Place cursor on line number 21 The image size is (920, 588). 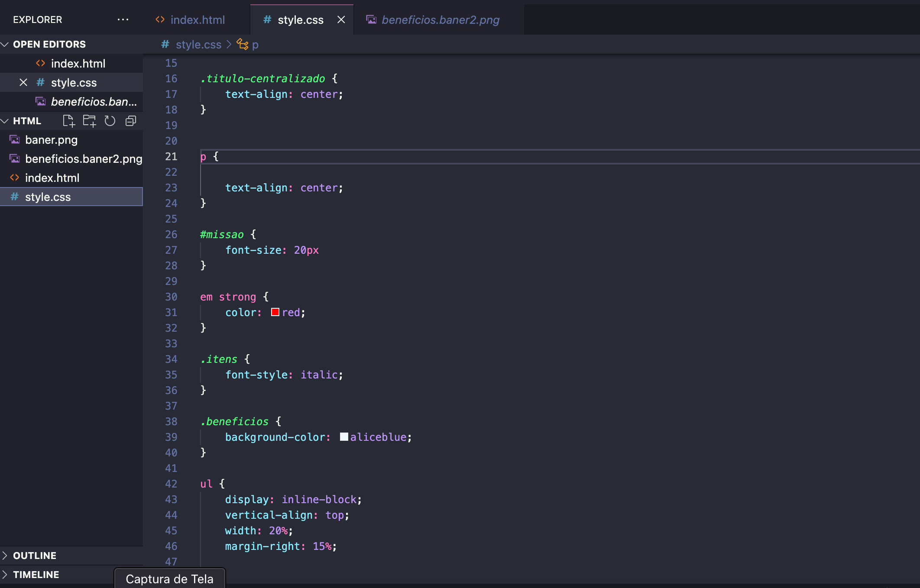click(x=171, y=156)
